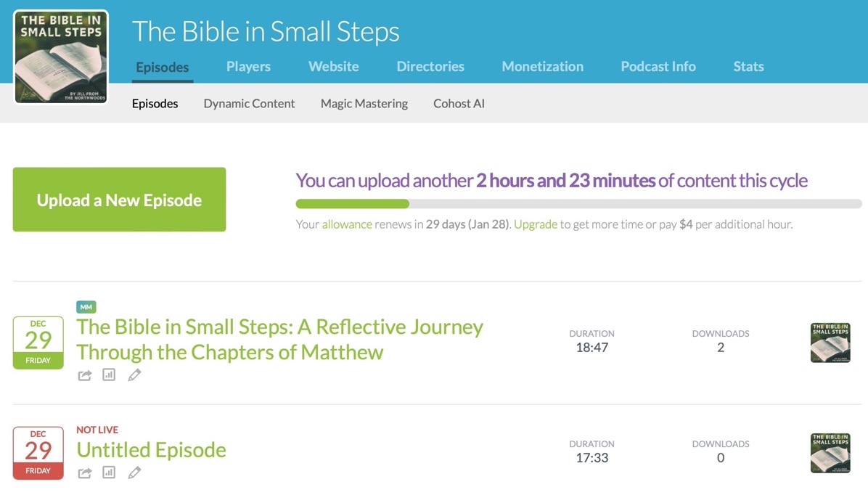The height and width of the screenshot is (495, 868).
Task: Click the MM badge above episode title
Action: tap(86, 307)
